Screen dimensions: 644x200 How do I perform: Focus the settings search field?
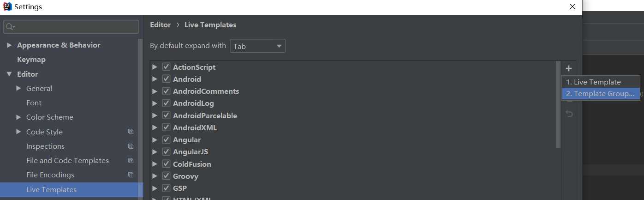(x=71, y=27)
